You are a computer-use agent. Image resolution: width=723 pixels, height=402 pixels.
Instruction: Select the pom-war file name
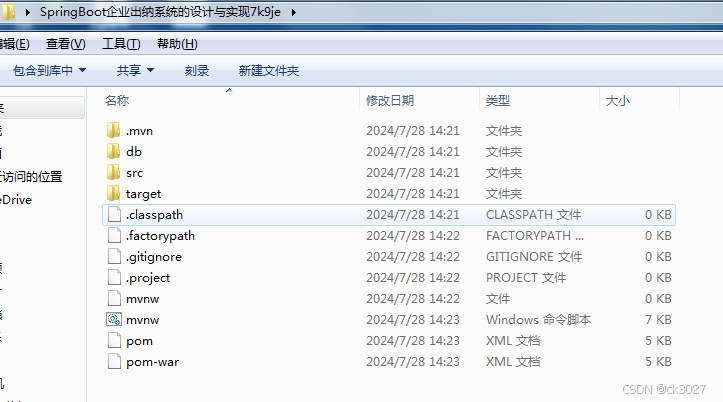(153, 362)
